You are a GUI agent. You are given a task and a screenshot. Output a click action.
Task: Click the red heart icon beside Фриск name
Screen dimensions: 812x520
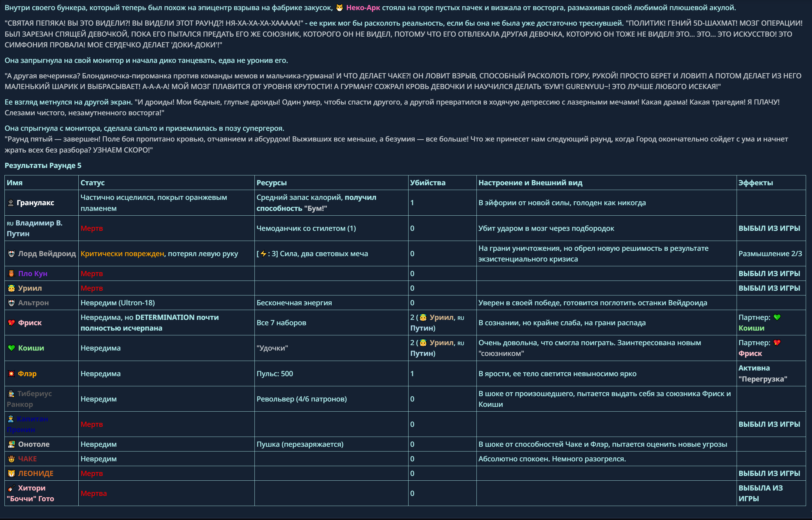click(x=11, y=323)
